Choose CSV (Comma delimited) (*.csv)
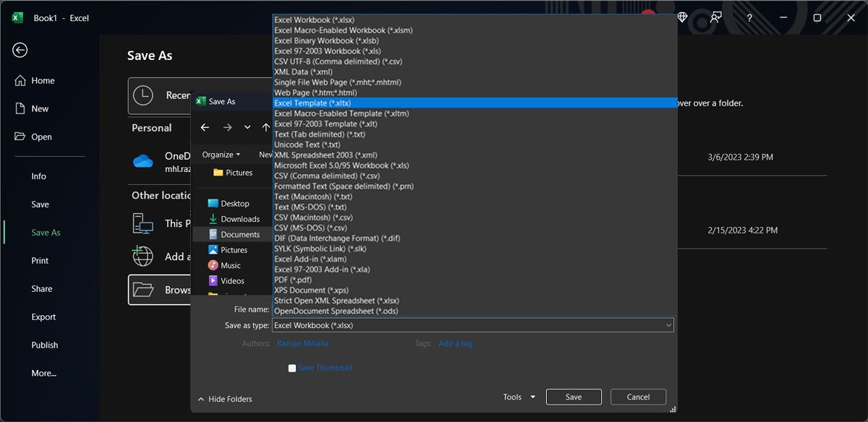The width and height of the screenshot is (868, 422). coord(474,176)
